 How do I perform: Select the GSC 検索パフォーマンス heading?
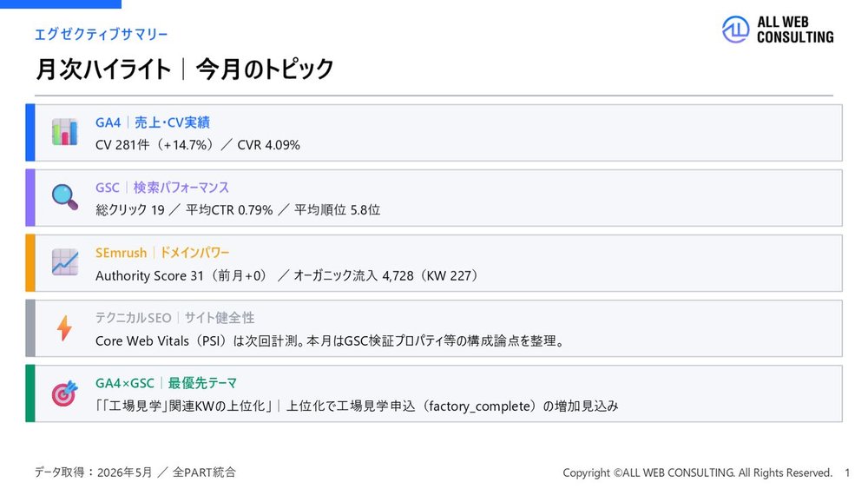tap(161, 188)
